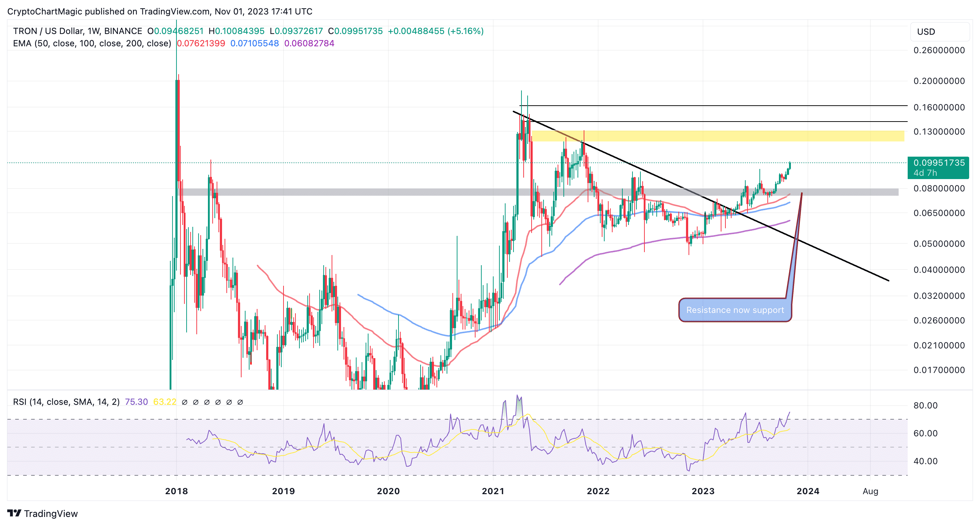Image resolution: width=980 pixels, height=526 pixels.
Task: Click the 0.02600000 price axis label
Action: coord(939,321)
